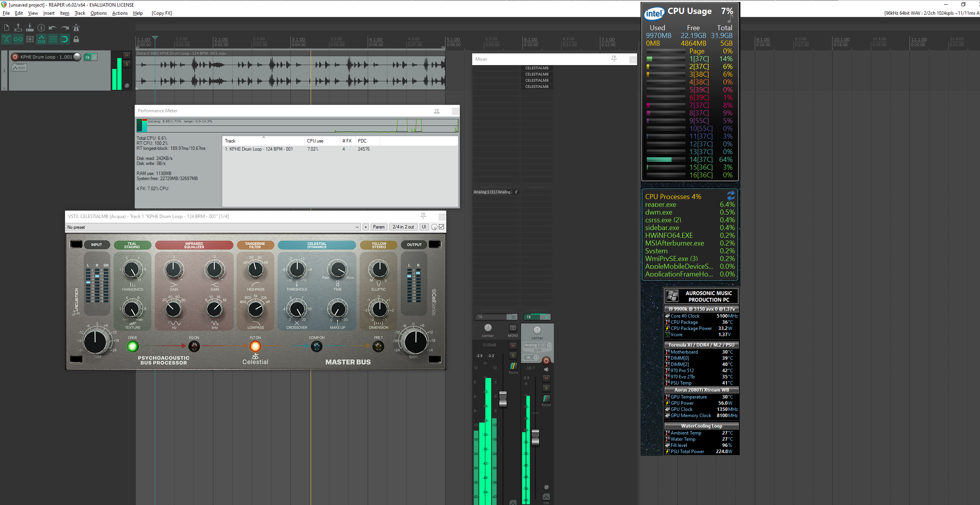The image size is (980, 505).
Task: Toggle the metronome icon
Action: click(x=76, y=27)
